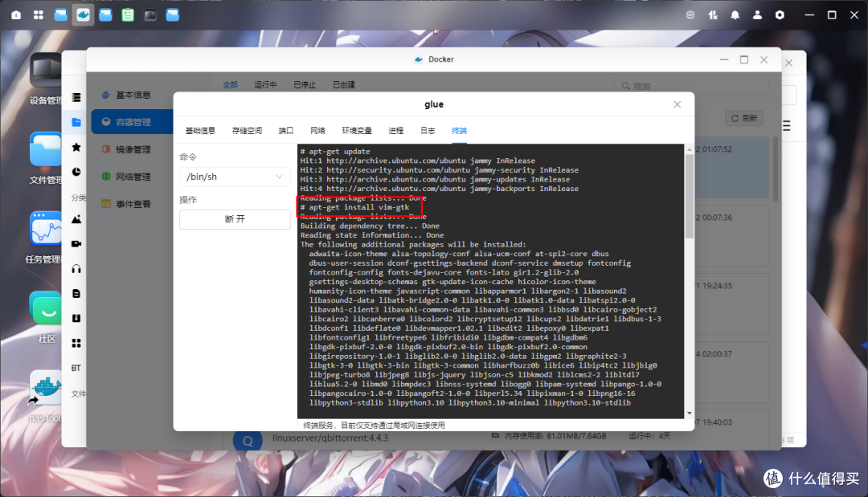Open 镜像管理 in Docker sidebar
Viewport: 868px width, 497px height.
coord(132,149)
